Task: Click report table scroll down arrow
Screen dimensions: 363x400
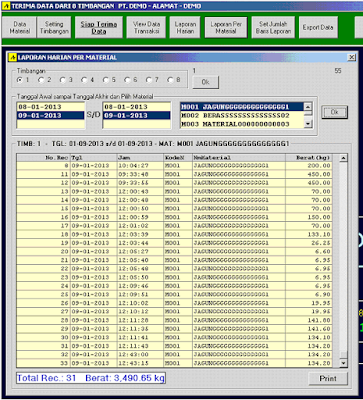Action: pyautogui.click(x=343, y=363)
